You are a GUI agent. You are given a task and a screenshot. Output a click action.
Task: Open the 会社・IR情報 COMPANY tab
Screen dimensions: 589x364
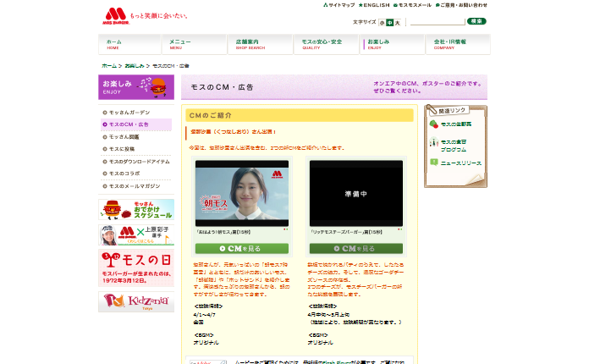click(x=458, y=44)
